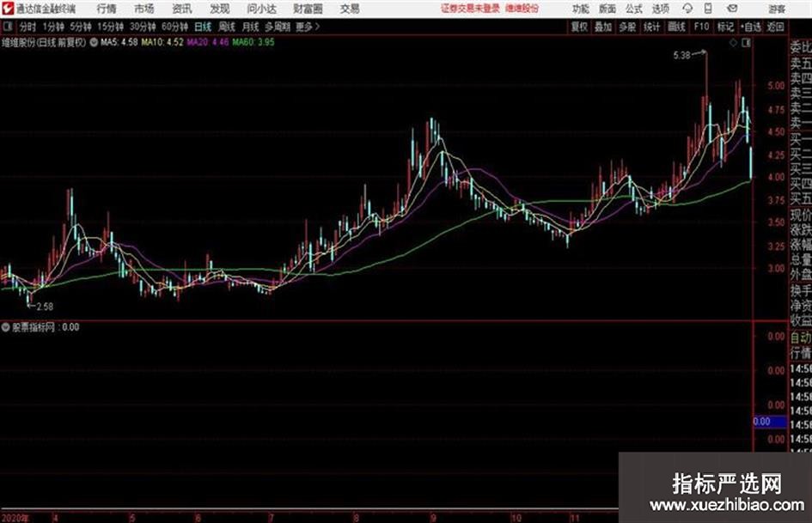The width and height of the screenshot is (812, 523).
Task: Click the 统计 statistics toolbar button
Action: pos(652,27)
